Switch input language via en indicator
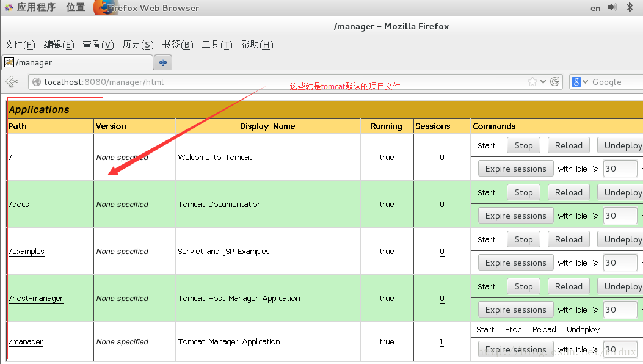Image resolution: width=643 pixels, height=364 pixels. [595, 8]
